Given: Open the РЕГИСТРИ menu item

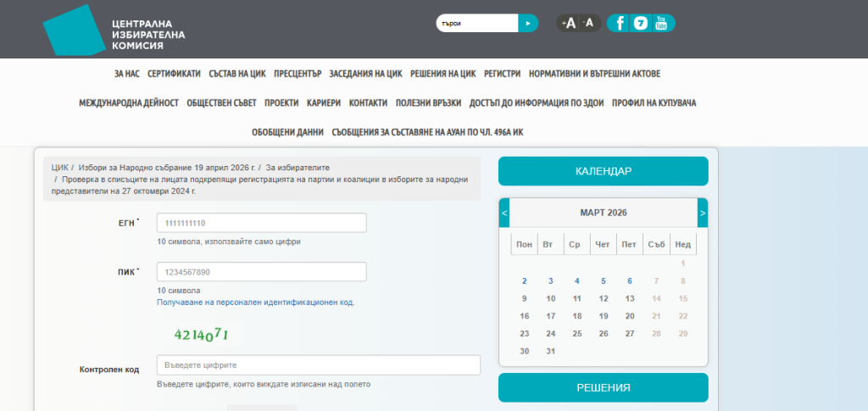Looking at the screenshot, I should 502,74.
